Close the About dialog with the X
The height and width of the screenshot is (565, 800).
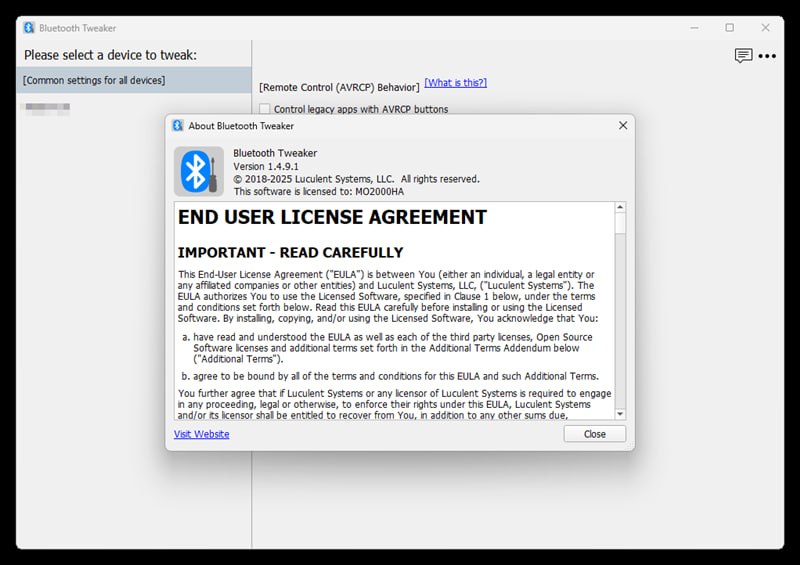coord(623,126)
